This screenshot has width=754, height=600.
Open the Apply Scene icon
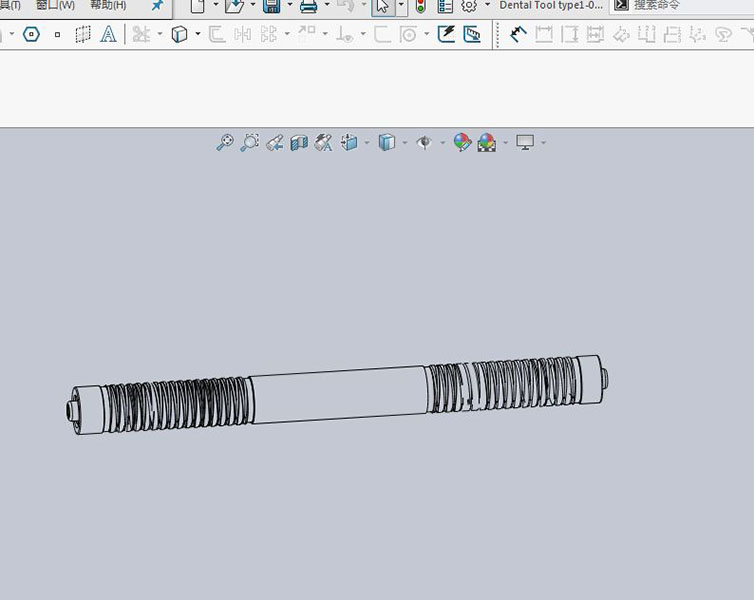(x=487, y=143)
